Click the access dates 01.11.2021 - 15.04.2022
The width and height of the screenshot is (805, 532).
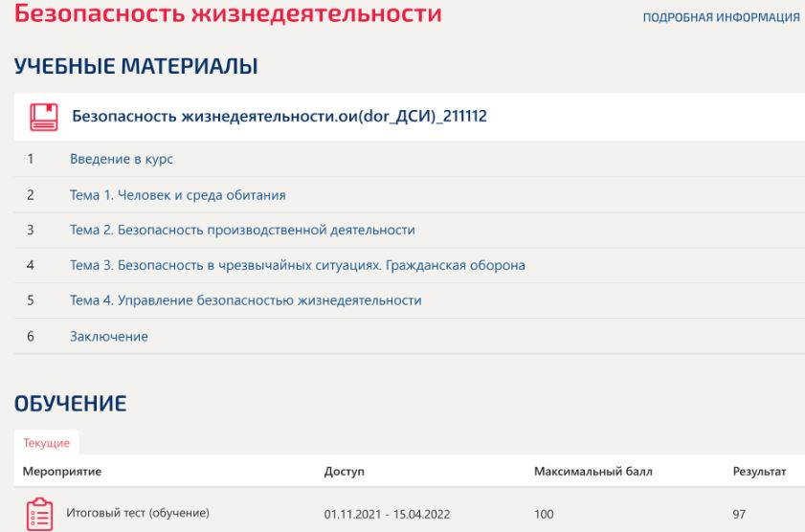click(387, 514)
